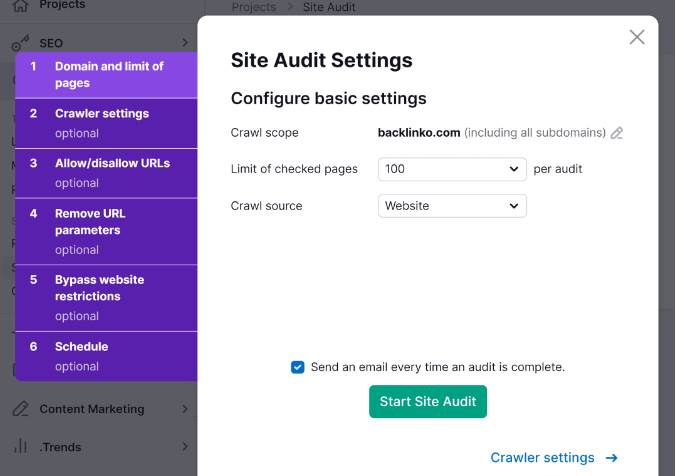
Task: Go to step 2 Crawler settings
Action: (x=106, y=123)
